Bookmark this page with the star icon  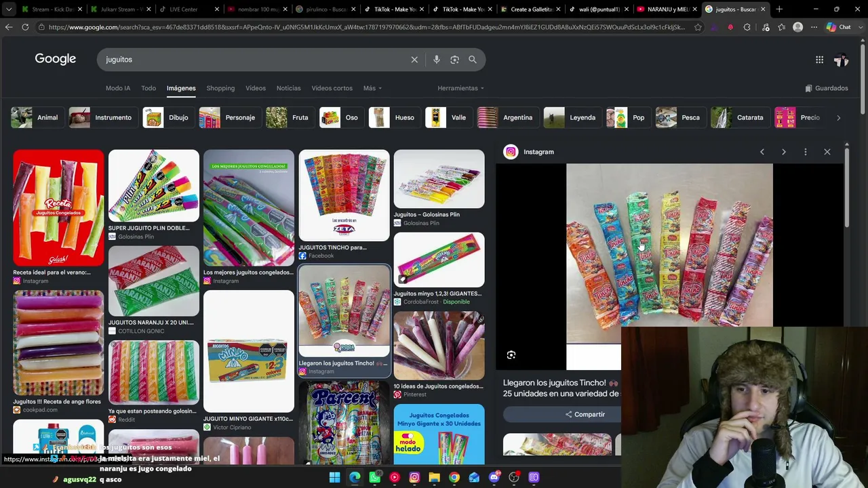698,27
